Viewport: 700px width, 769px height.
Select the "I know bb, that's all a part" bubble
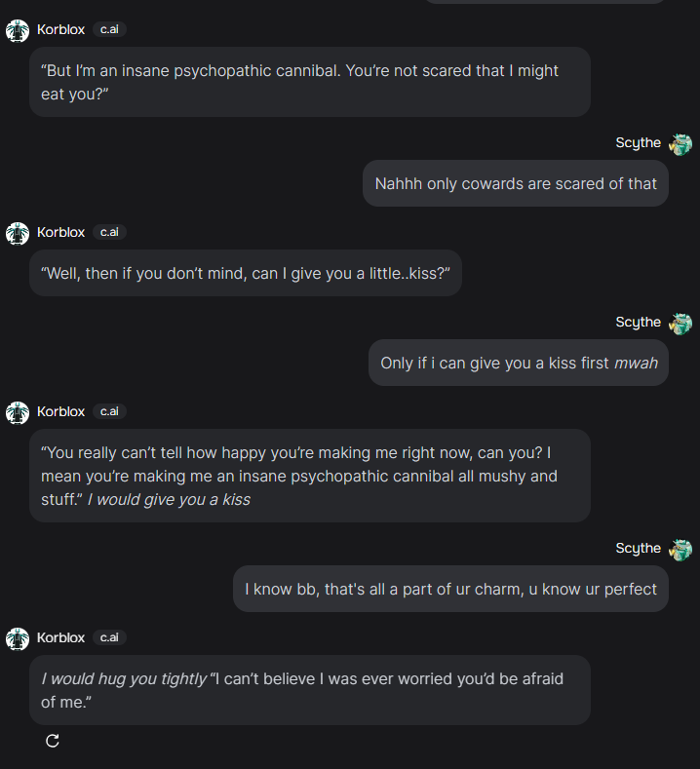[x=450, y=589]
